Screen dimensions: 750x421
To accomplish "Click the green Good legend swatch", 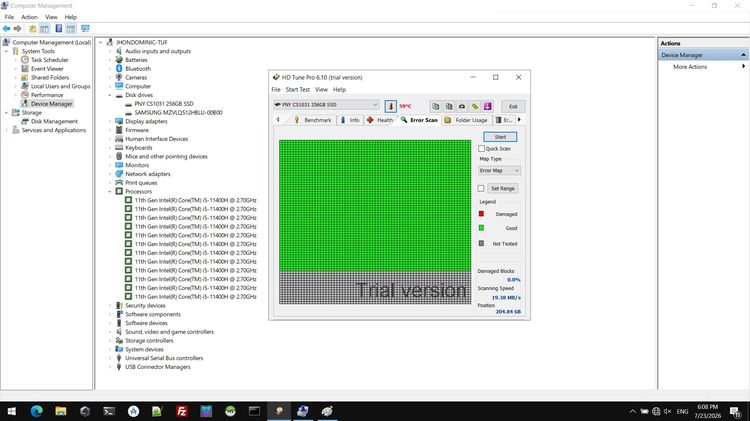I will (481, 228).
